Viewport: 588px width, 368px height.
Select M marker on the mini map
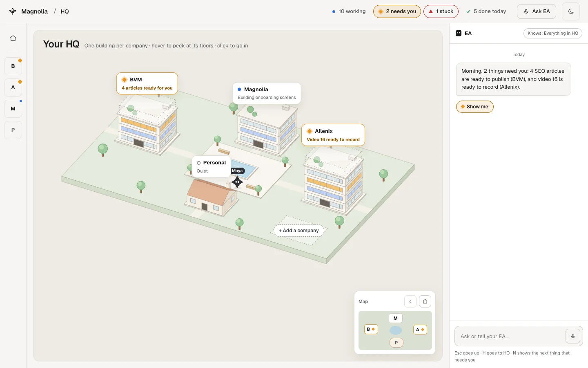pyautogui.click(x=396, y=318)
